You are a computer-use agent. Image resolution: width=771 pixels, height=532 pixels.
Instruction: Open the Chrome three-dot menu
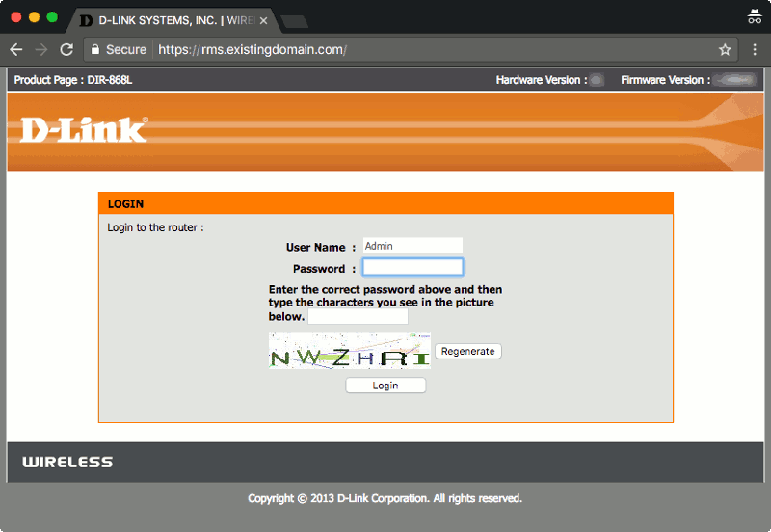tap(755, 50)
